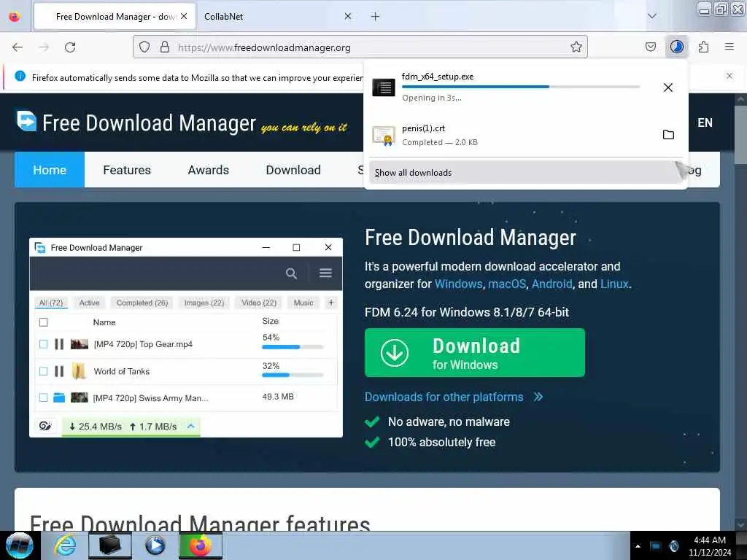
Task: Open the folder icon for Swiss Army Man
Action: [x=59, y=397]
